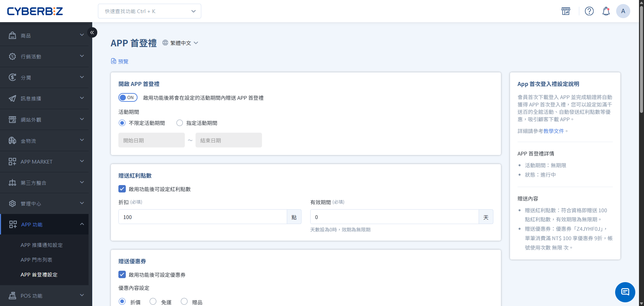Click the 預覽 document preview icon
Viewport: 644px width, 306px height.
click(114, 61)
